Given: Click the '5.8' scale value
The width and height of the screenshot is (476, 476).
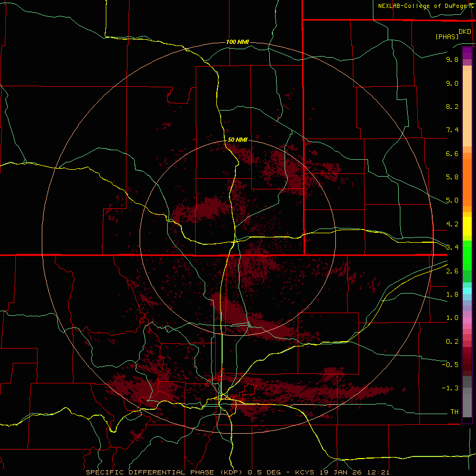Looking at the screenshot, I should click(x=452, y=177).
